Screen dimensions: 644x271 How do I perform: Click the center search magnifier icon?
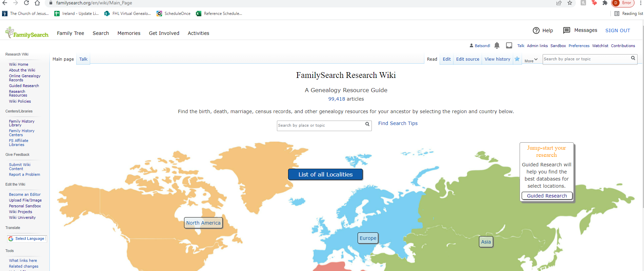pos(367,124)
